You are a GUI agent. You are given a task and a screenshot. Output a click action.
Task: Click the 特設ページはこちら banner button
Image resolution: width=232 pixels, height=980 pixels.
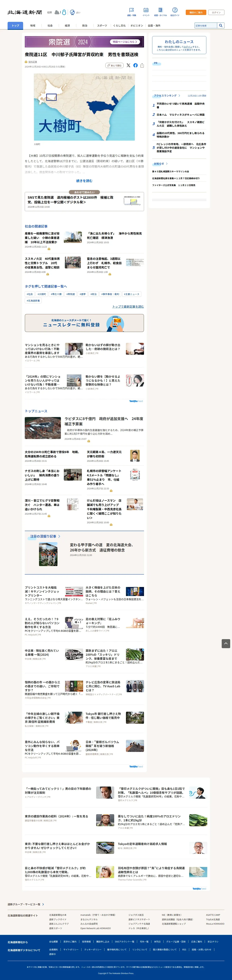click(x=125, y=42)
